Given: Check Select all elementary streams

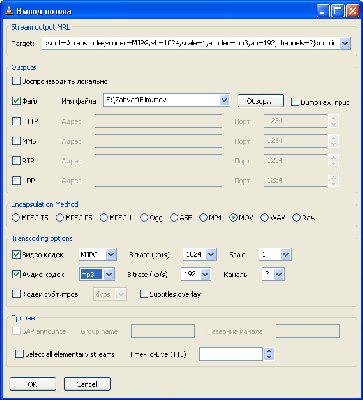Looking at the screenshot, I should [19, 354].
